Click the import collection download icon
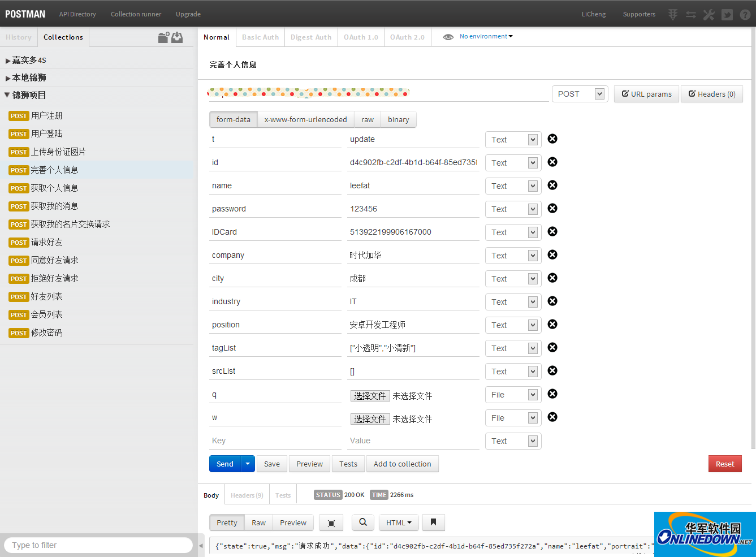 coord(178,36)
